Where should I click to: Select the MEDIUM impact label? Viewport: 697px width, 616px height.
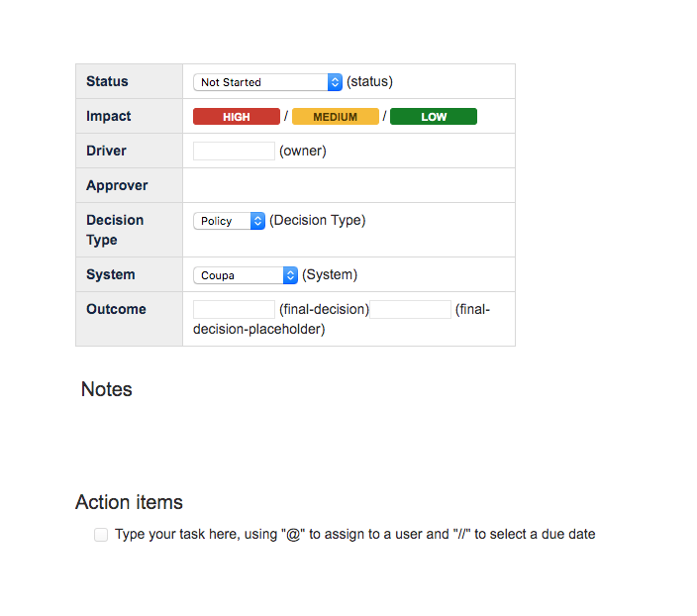336,117
